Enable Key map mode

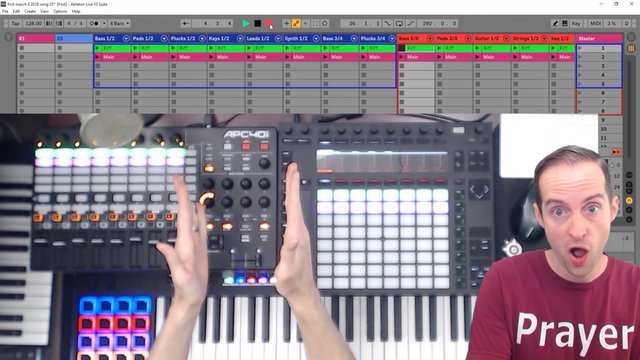tap(576, 24)
